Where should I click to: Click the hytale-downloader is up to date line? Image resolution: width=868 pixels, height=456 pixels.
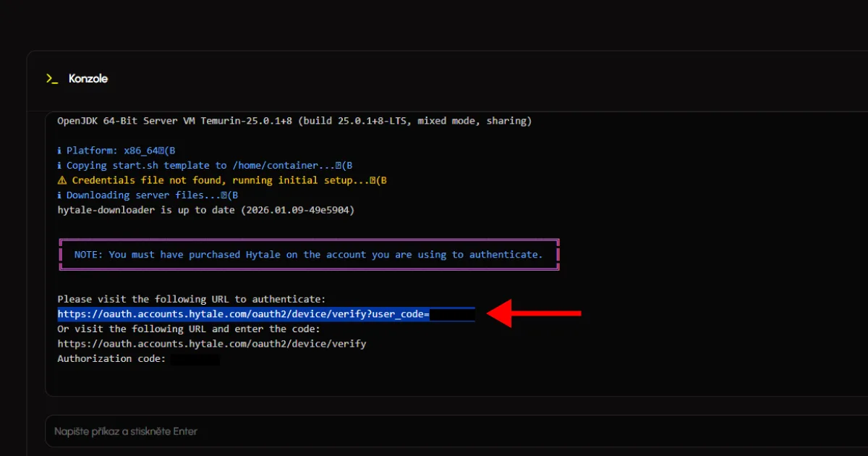[206, 210]
